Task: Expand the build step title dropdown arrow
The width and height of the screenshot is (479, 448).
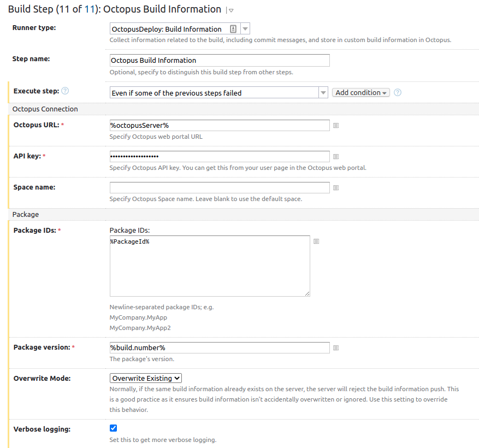Action: (231, 10)
